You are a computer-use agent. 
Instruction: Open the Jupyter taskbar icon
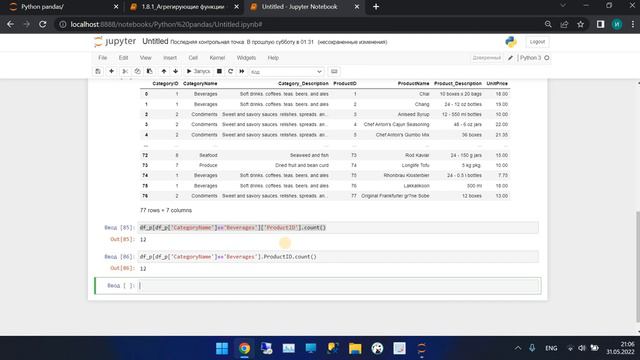pyautogui.click(x=422, y=348)
